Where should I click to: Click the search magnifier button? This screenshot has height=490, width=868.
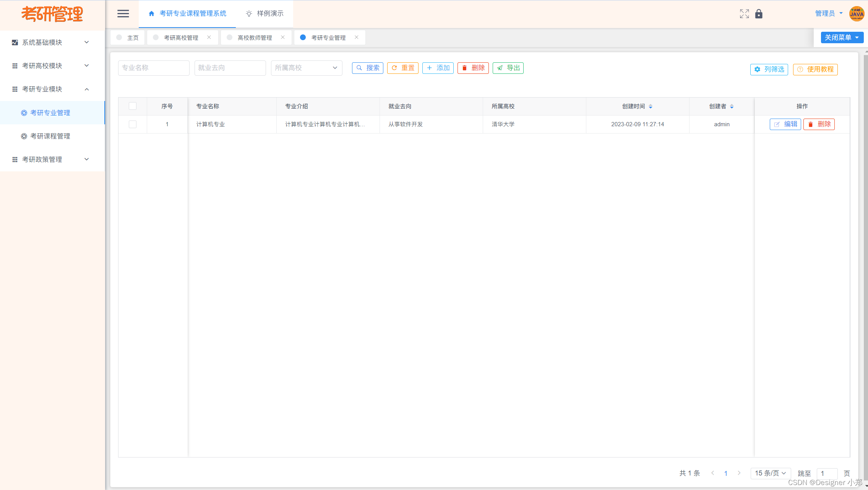(367, 68)
